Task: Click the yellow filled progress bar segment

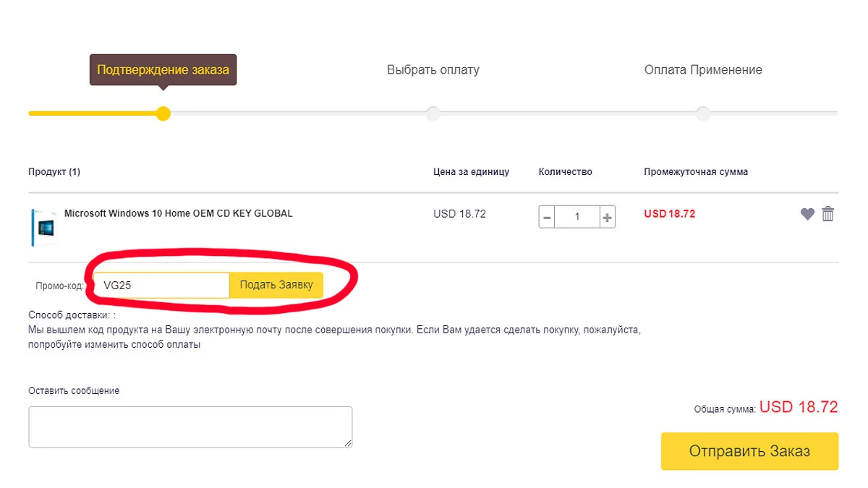Action: click(93, 114)
